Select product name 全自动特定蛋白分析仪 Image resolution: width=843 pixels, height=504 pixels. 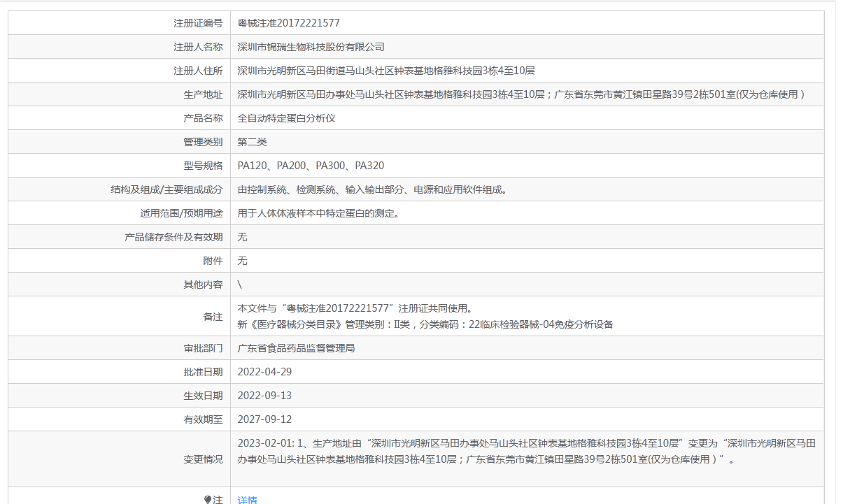[287, 118]
